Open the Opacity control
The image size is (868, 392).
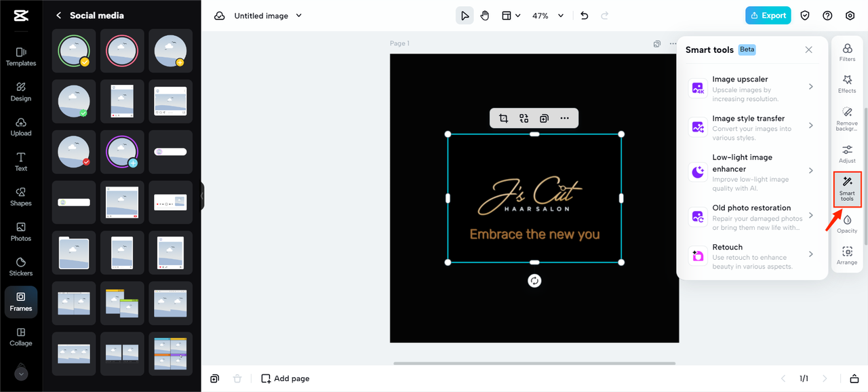tap(847, 224)
